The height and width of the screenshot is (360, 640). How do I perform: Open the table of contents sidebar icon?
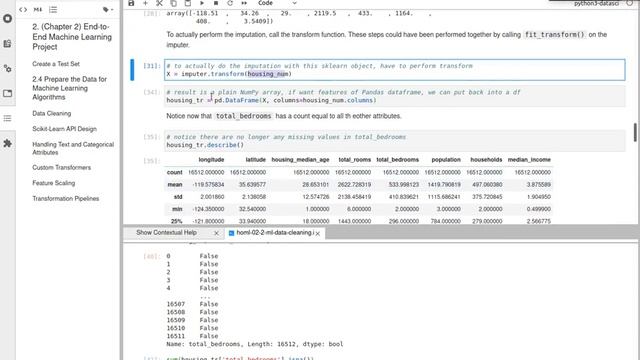point(7,118)
